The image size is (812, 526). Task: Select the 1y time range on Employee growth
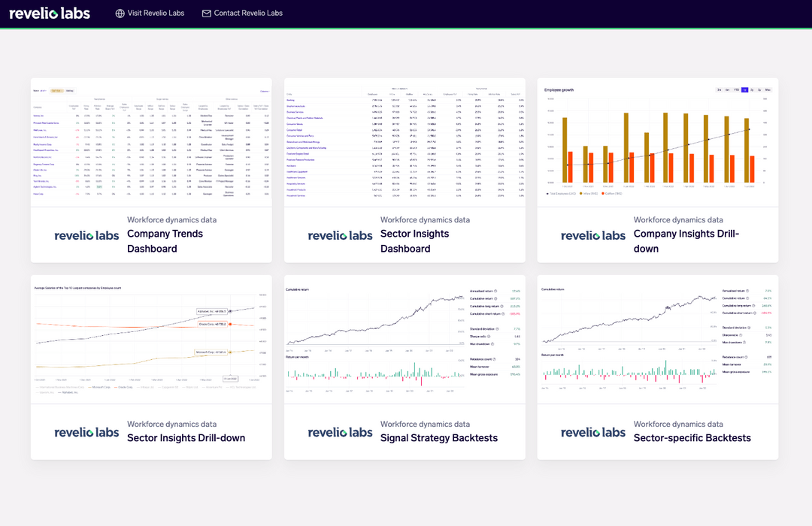pos(744,89)
